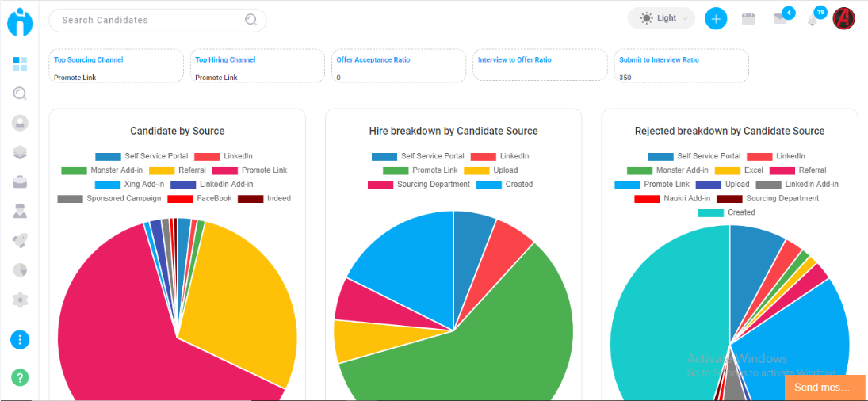Click the Hire breakdown by Candidate Source title
The width and height of the screenshot is (868, 401).
453,131
